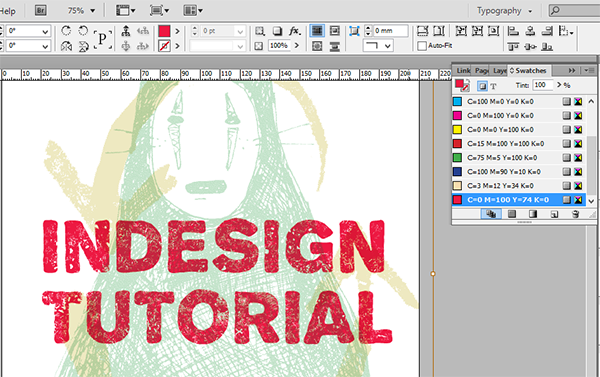
Task: Choose wrap around object shape icon
Action: [x=317, y=46]
